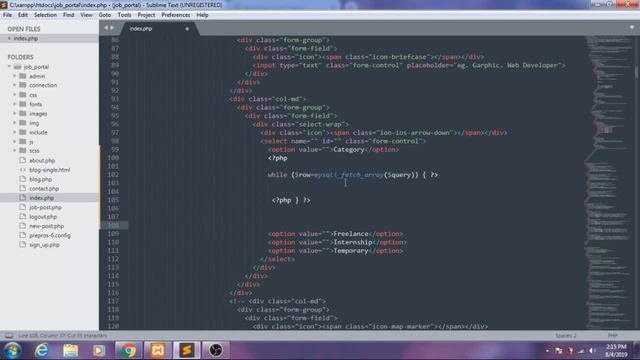Open the View menu
Viewport: 640px width, 360px height.
click(86, 15)
